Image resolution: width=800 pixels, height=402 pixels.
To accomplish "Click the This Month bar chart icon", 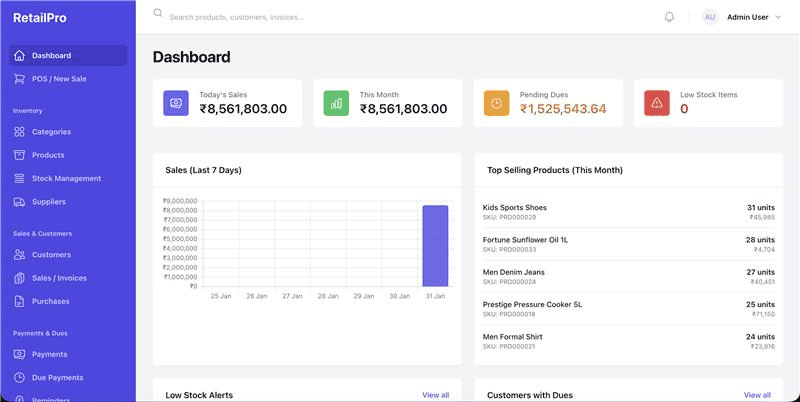I will [336, 102].
